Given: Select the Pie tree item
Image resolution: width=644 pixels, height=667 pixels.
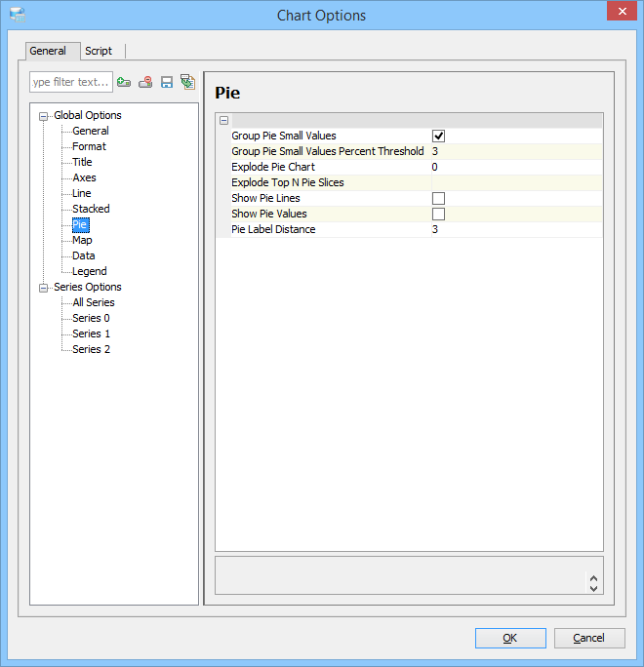Looking at the screenshot, I should coord(80,224).
